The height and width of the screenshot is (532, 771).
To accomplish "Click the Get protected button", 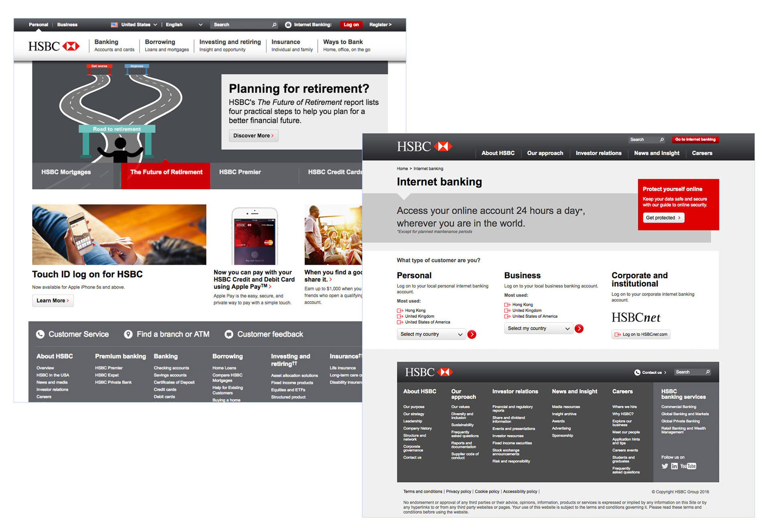I will pos(663,218).
